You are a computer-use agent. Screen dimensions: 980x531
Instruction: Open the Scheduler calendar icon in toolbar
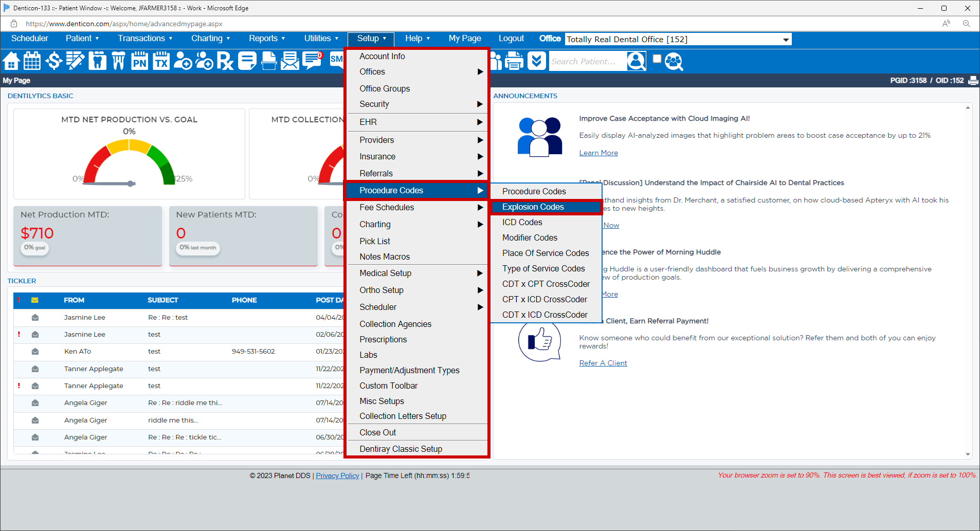tap(32, 61)
